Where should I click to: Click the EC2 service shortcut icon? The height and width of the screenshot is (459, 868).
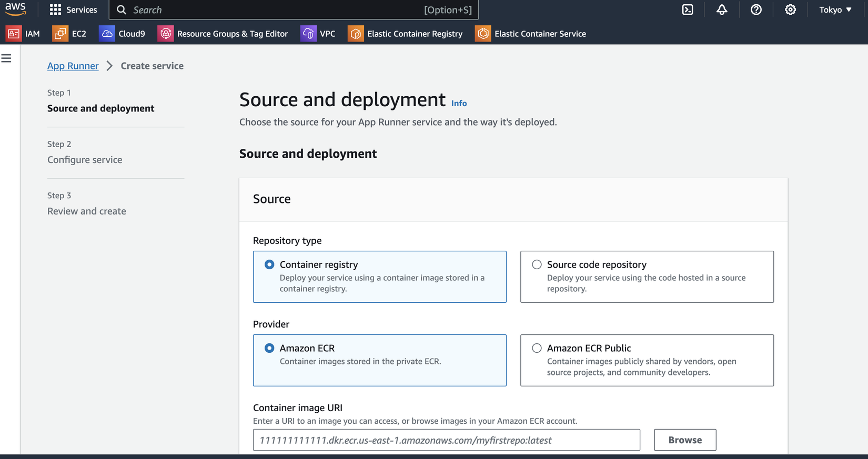click(x=60, y=34)
